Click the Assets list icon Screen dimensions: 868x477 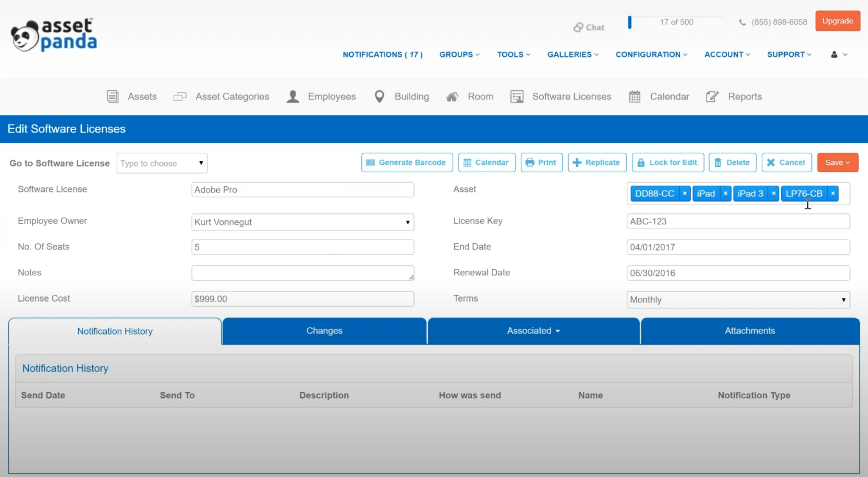113,96
